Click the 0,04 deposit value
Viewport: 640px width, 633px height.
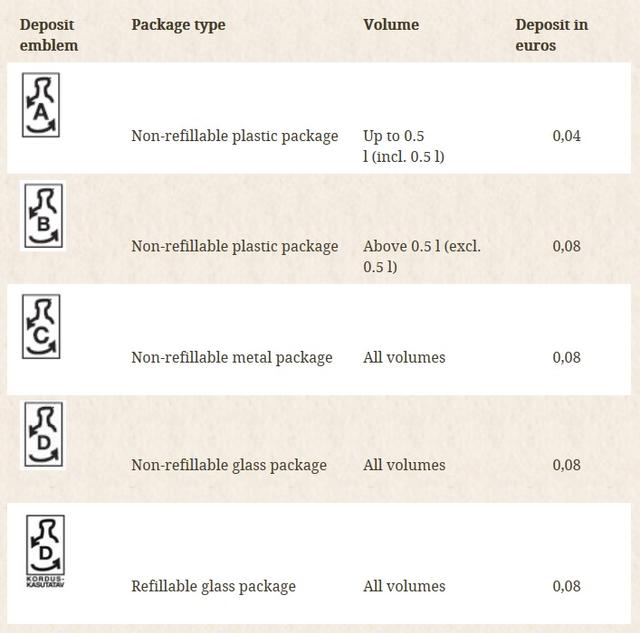(566, 136)
